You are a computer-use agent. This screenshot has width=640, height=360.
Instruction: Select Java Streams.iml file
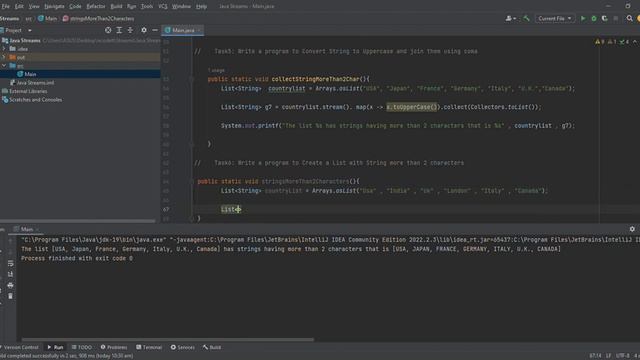[32, 82]
